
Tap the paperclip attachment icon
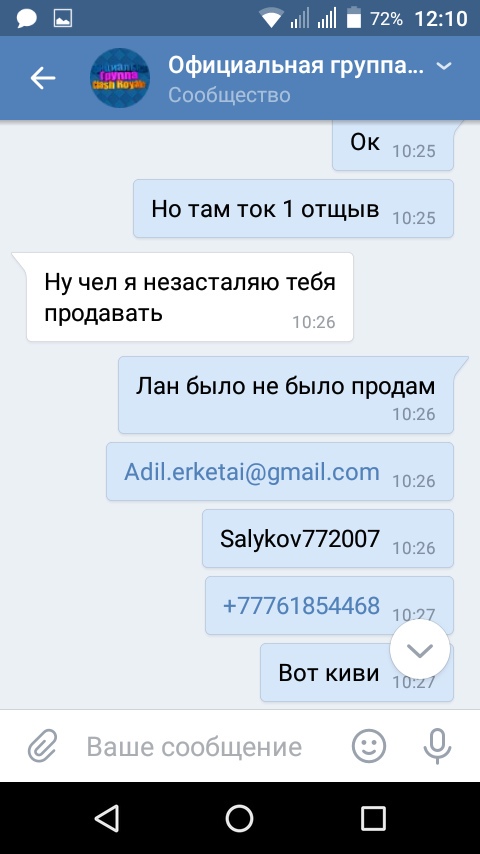click(42, 746)
